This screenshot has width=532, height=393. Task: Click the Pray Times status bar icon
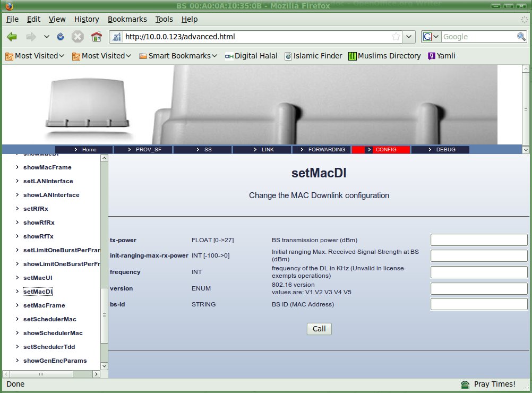click(465, 384)
